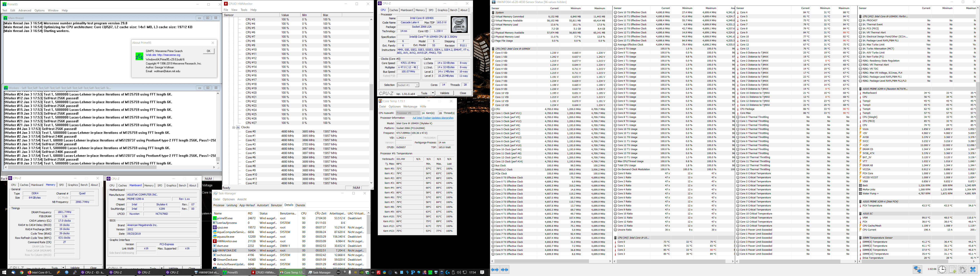Click the Windows Defender shield tray icon
Image resolution: width=980 pixels, height=276 pixels.
(367, 272)
